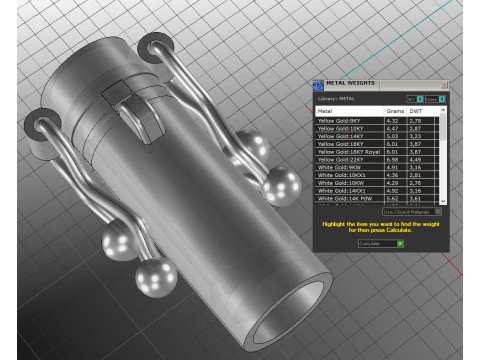Click the Library: METAL label
The image size is (480, 360).
[336, 99]
